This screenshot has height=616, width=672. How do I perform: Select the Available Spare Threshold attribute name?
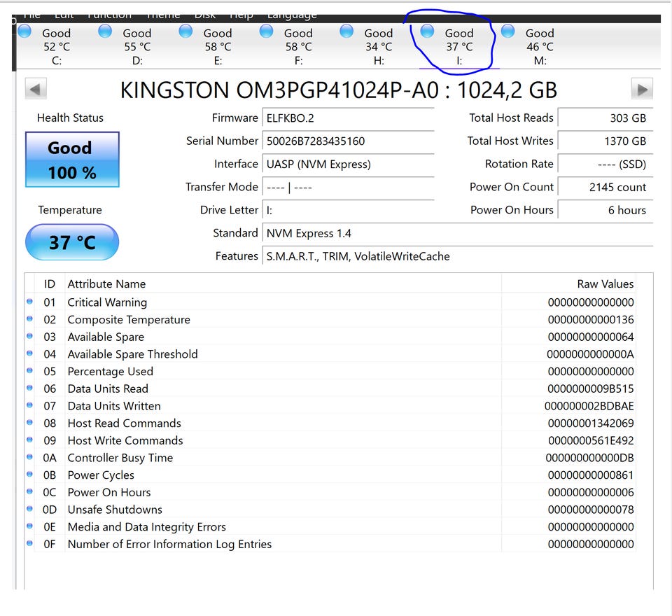[132, 354]
